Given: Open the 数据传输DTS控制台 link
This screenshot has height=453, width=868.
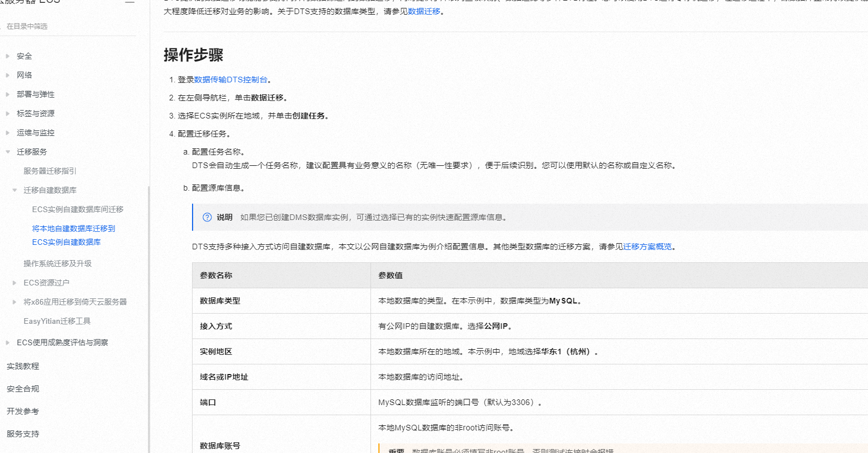Looking at the screenshot, I should pos(231,80).
